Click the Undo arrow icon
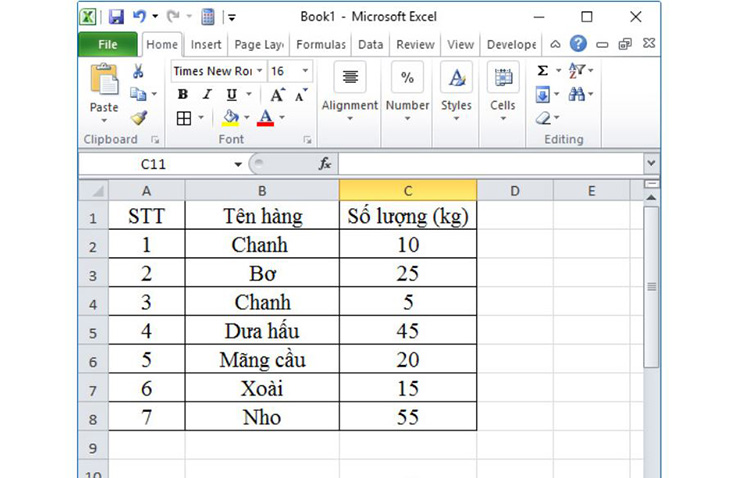The width and height of the screenshot is (750, 478). [x=139, y=17]
